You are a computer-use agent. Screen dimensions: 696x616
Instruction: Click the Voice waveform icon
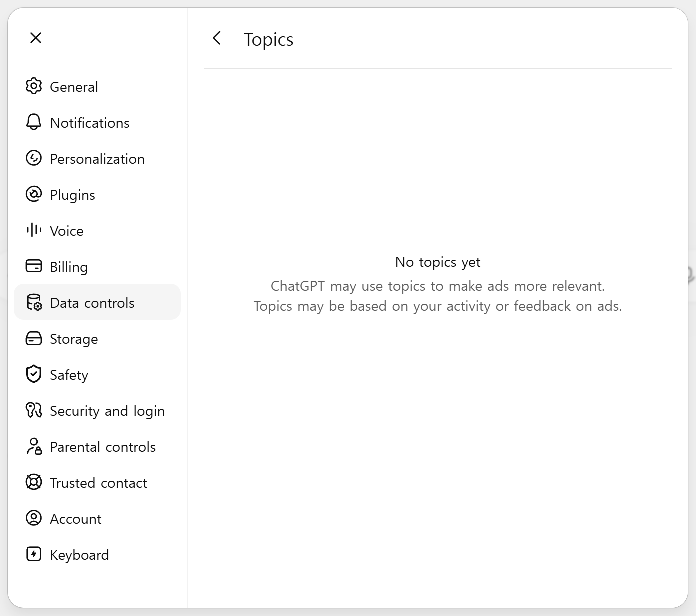(x=34, y=230)
